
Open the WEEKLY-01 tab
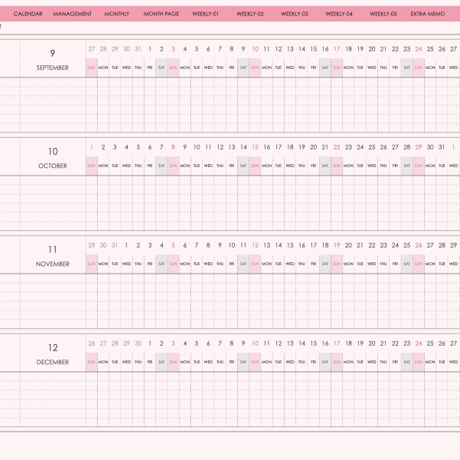coord(205,14)
